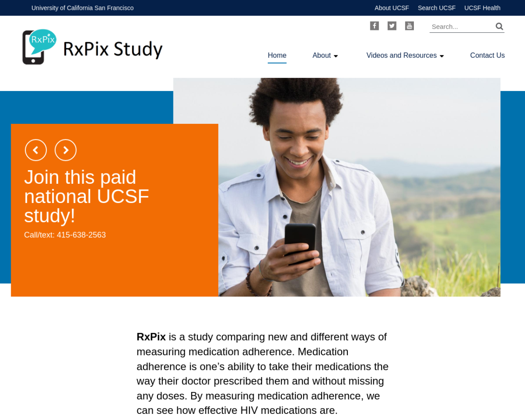
Task: Expand the About dropdown arrow
Action: tap(336, 56)
